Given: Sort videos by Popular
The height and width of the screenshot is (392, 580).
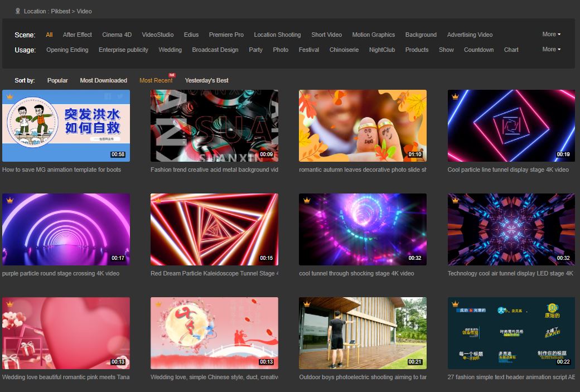Looking at the screenshot, I should pos(57,81).
